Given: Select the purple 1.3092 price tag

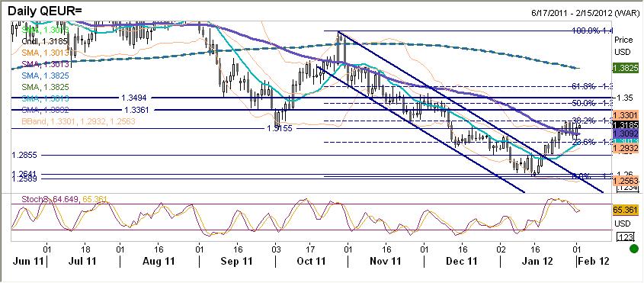Looking at the screenshot, I should click(625, 133).
